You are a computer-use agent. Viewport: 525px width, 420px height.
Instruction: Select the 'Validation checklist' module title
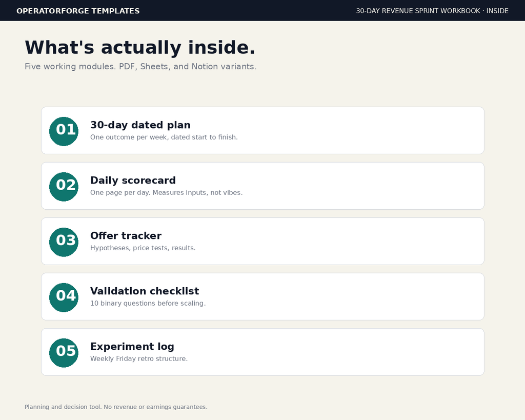[x=145, y=291]
